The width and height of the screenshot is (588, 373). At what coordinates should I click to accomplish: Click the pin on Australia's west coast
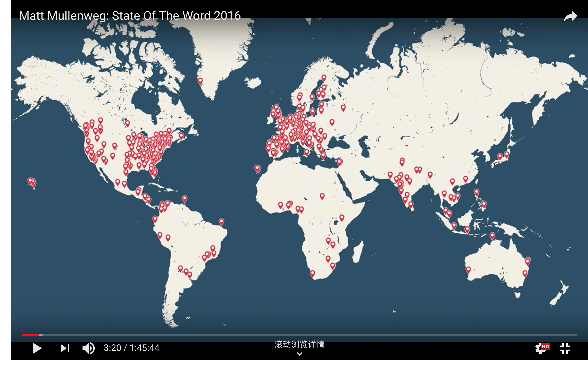[468, 270]
